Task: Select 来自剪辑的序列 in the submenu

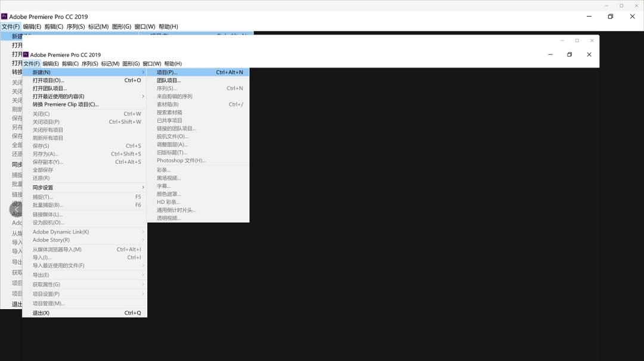Action: coord(198,97)
